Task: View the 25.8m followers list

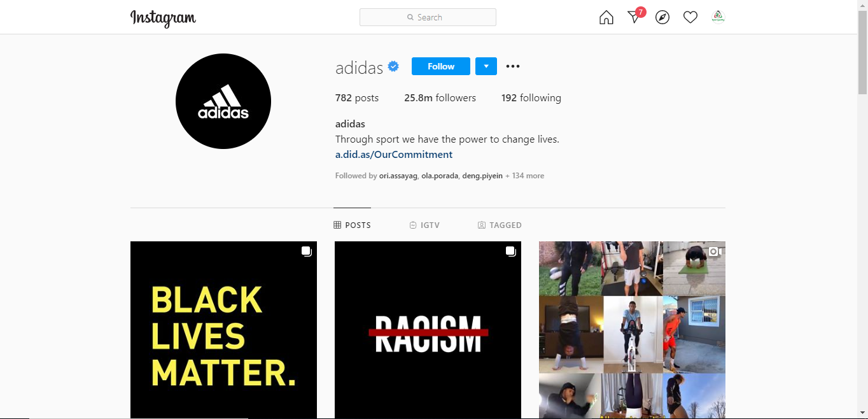Action: [440, 98]
